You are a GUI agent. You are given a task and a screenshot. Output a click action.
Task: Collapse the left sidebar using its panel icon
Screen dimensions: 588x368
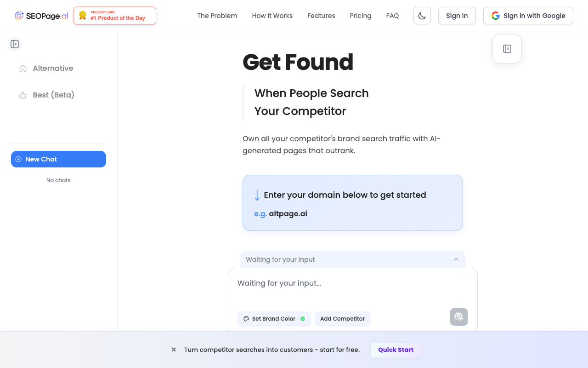click(15, 44)
